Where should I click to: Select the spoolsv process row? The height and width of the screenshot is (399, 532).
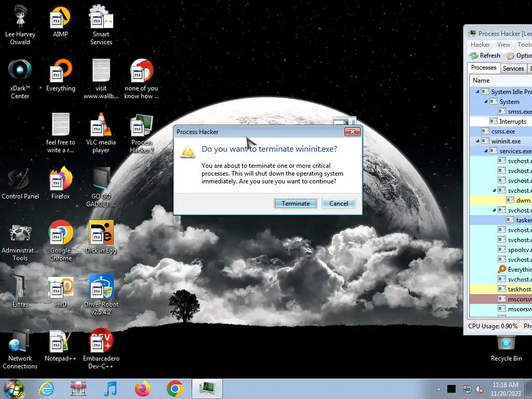pos(501,250)
